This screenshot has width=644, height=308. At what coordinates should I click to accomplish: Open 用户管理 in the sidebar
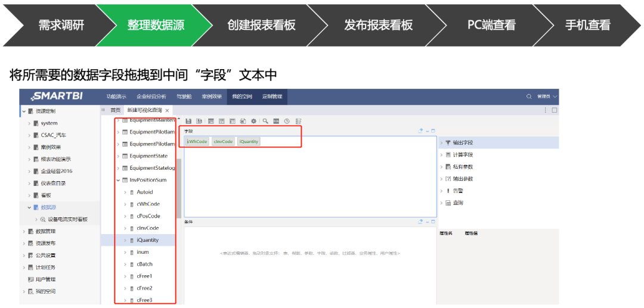pyautogui.click(x=45, y=279)
